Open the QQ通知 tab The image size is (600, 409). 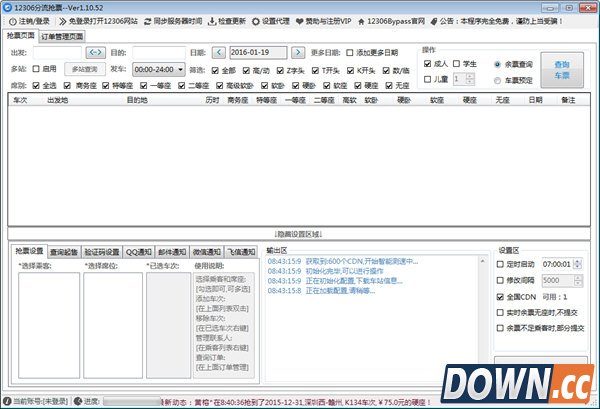(x=139, y=252)
